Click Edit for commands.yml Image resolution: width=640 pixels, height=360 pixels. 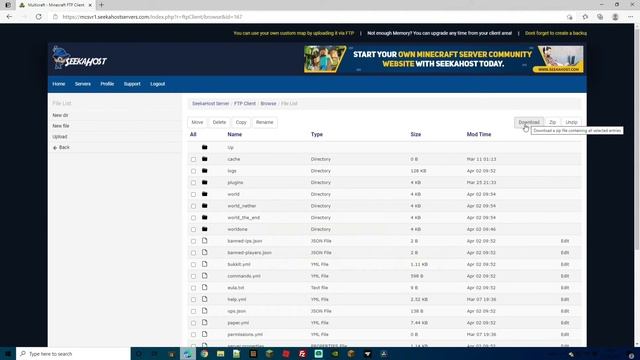coord(565,276)
